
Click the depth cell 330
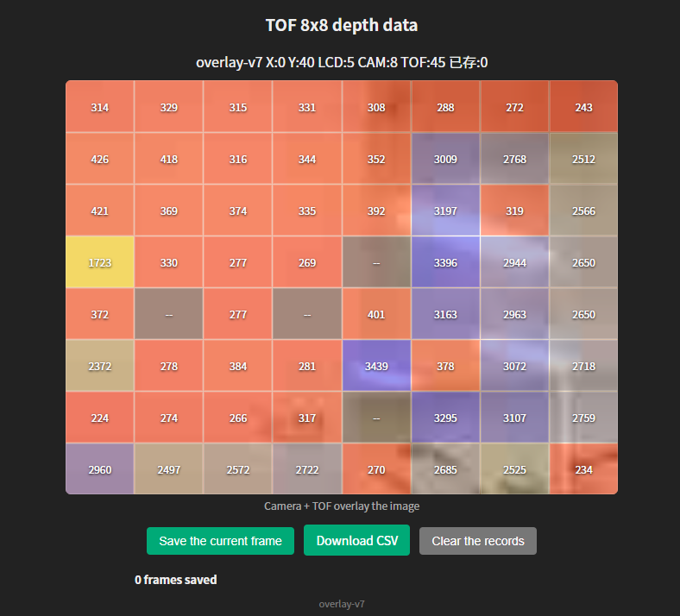(168, 261)
